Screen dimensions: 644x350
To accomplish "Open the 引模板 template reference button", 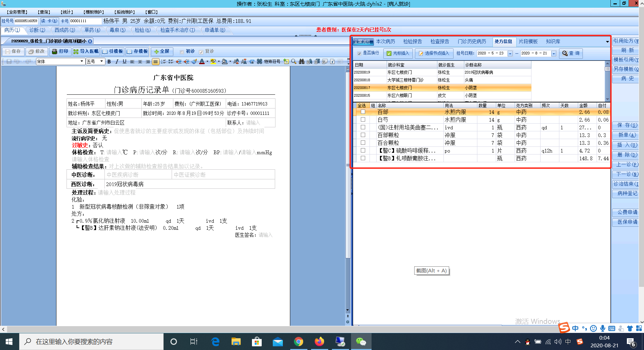I will pos(113,51).
